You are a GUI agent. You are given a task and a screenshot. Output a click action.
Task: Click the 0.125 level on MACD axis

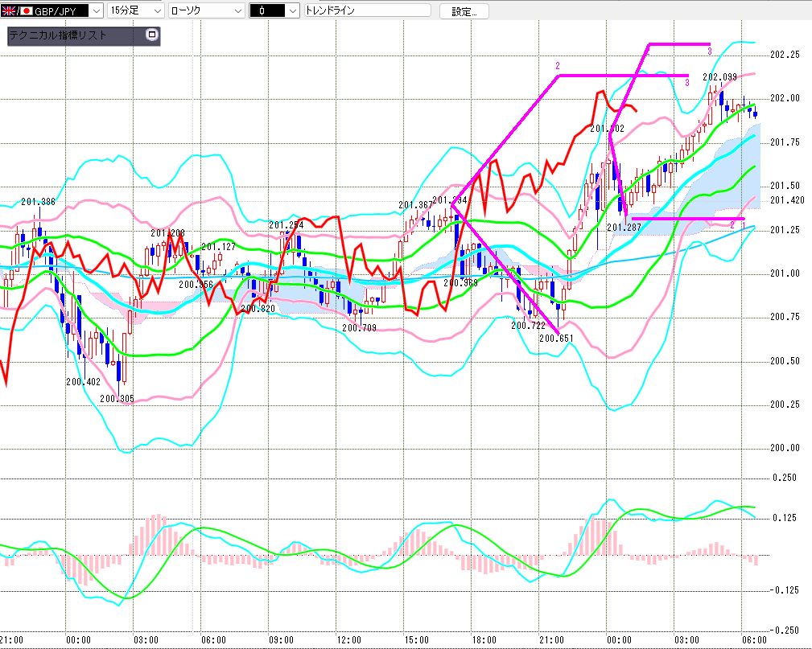(x=785, y=518)
